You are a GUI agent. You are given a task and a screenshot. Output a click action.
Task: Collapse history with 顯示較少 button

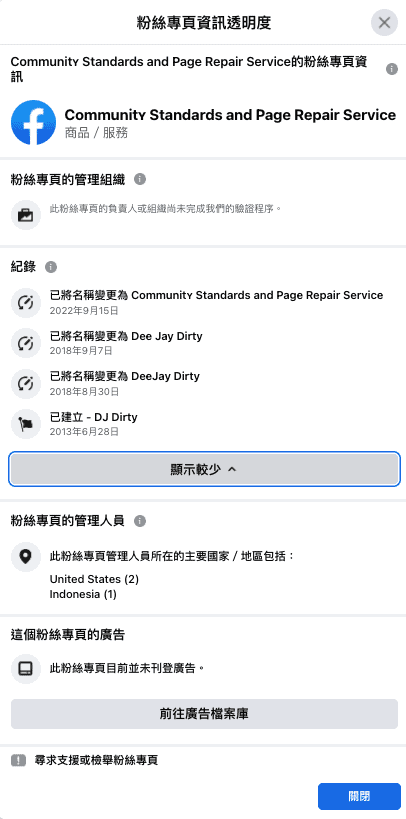pyautogui.click(x=204, y=469)
